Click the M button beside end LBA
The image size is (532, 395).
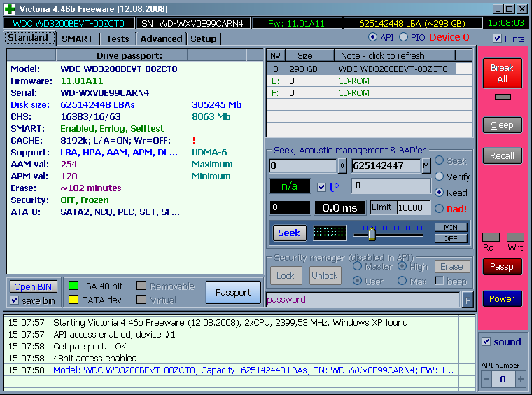pos(426,166)
